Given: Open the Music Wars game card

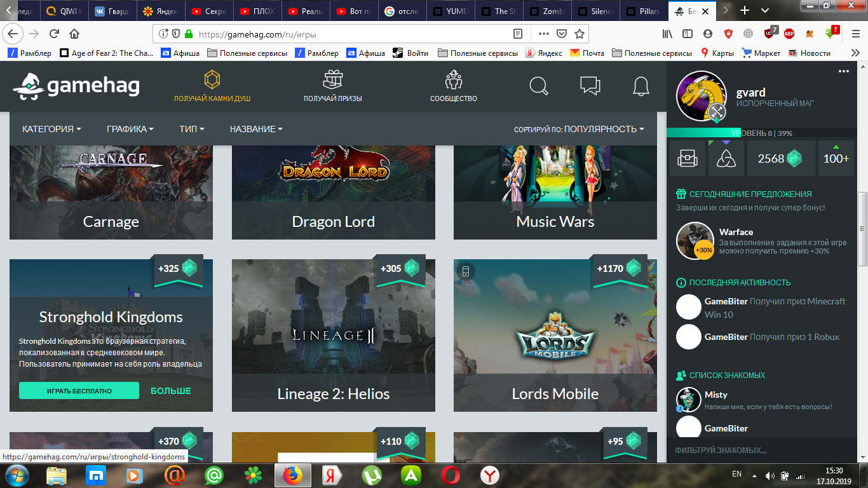Looking at the screenshot, I should [555, 193].
